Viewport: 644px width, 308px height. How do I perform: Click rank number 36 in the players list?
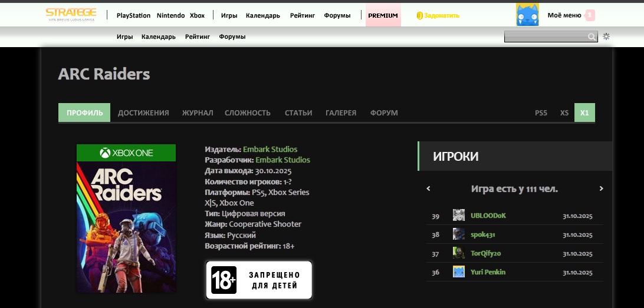(436, 272)
